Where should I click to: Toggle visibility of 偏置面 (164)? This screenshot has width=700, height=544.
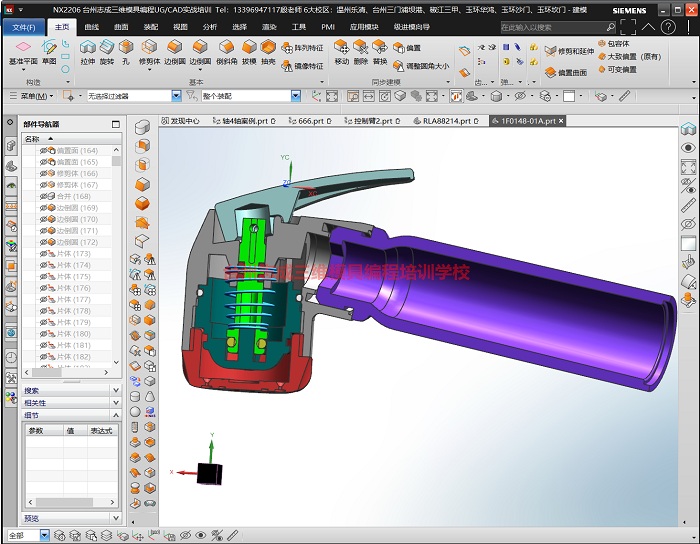click(43, 150)
